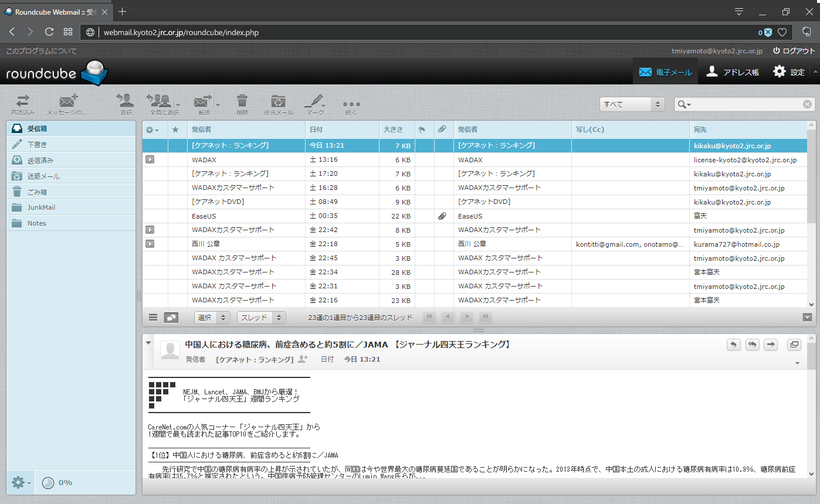Screen dimensions: 820x504
Task: Select the 迷惑メール folder in sidebar
Action: coord(71,176)
